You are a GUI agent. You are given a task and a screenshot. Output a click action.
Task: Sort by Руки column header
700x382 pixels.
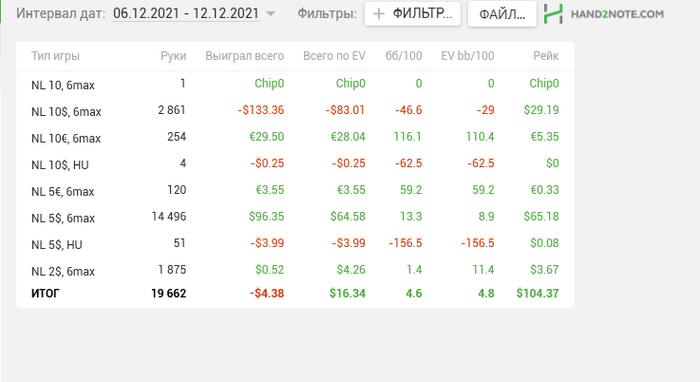173,56
